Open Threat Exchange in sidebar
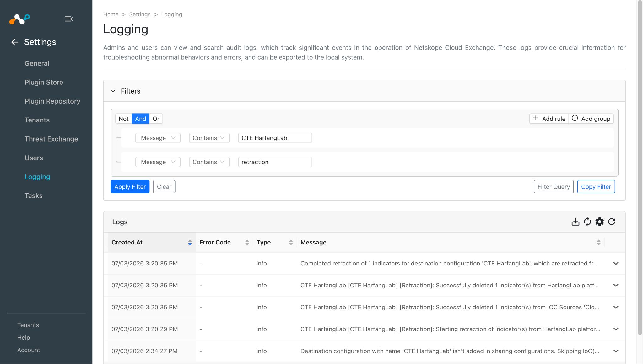This screenshot has width=643, height=364. [51, 139]
